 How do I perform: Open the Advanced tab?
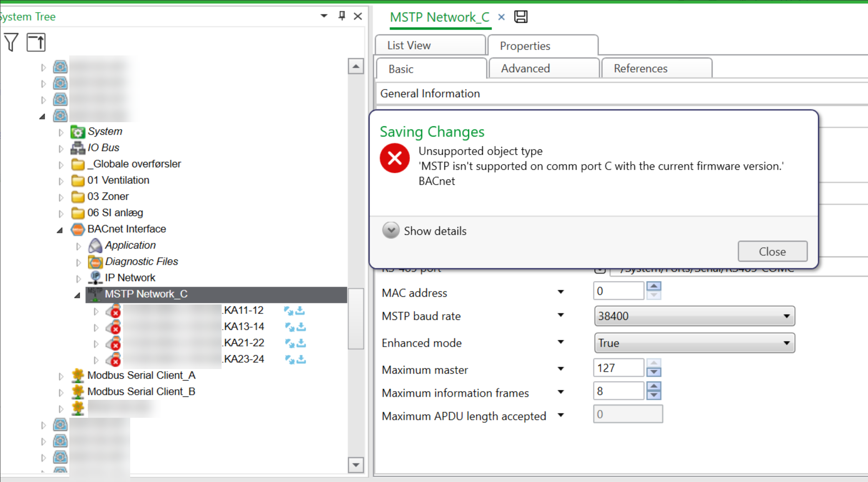(x=544, y=68)
